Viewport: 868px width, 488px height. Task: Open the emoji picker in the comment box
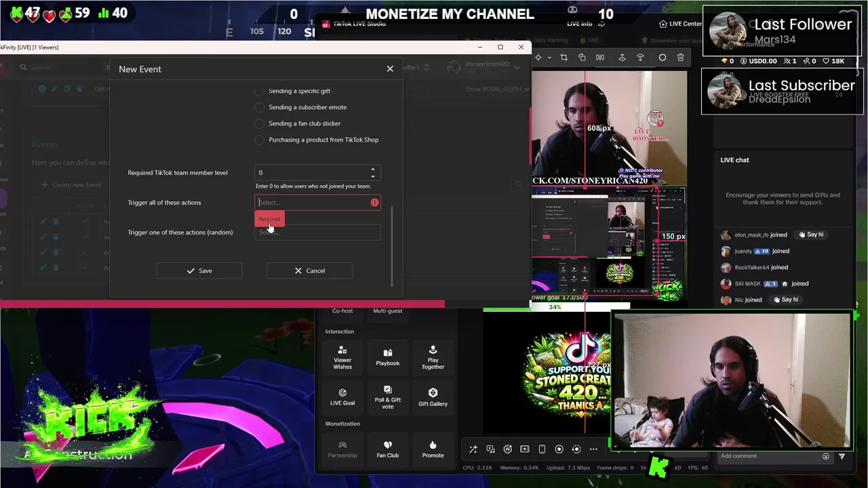[826, 456]
